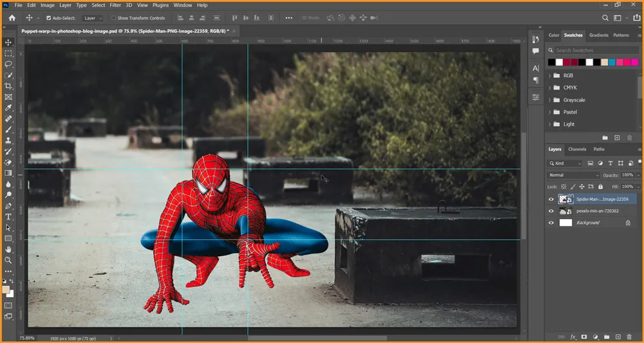644x343 pixels.
Task: Click the Home icon in options bar
Action: (x=12, y=18)
